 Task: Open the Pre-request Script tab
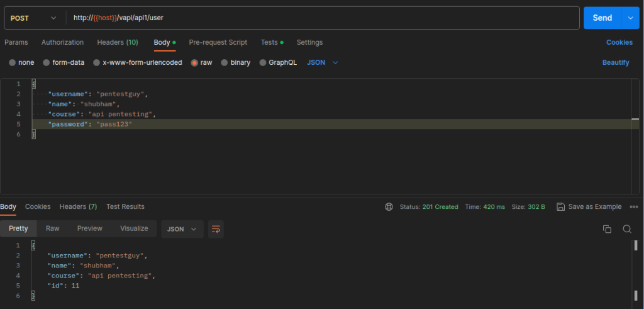coord(218,42)
